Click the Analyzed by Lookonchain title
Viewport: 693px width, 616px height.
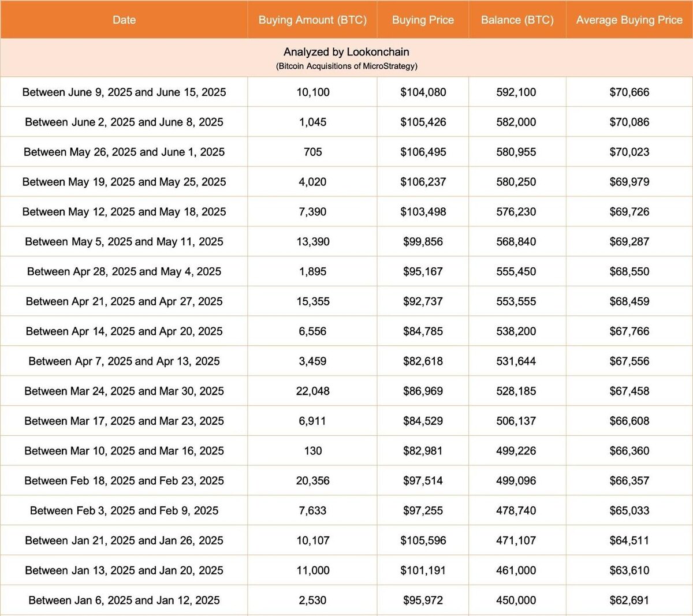(346, 52)
